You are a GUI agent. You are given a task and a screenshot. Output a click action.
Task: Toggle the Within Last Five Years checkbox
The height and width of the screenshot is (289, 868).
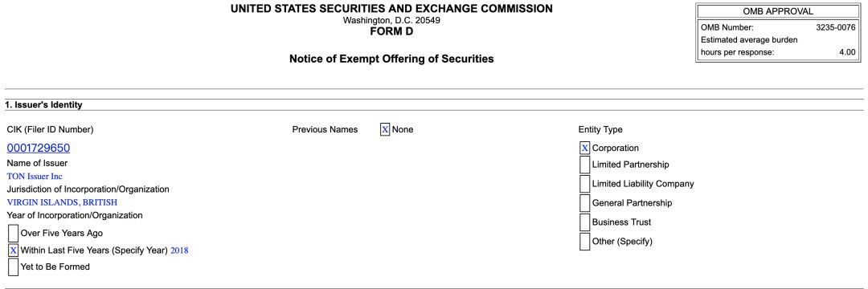point(14,250)
